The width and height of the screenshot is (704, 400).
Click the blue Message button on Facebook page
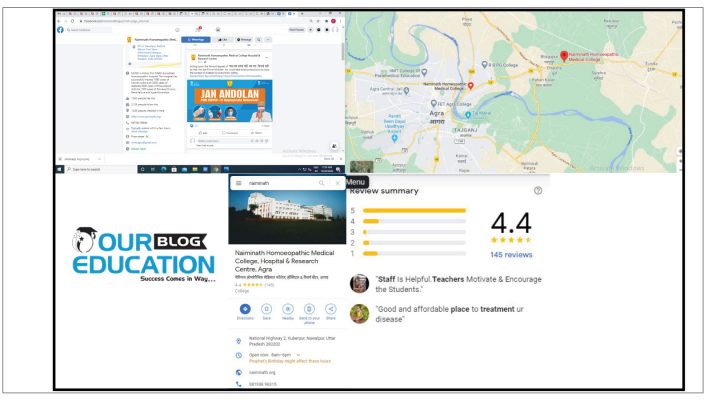(x=195, y=40)
